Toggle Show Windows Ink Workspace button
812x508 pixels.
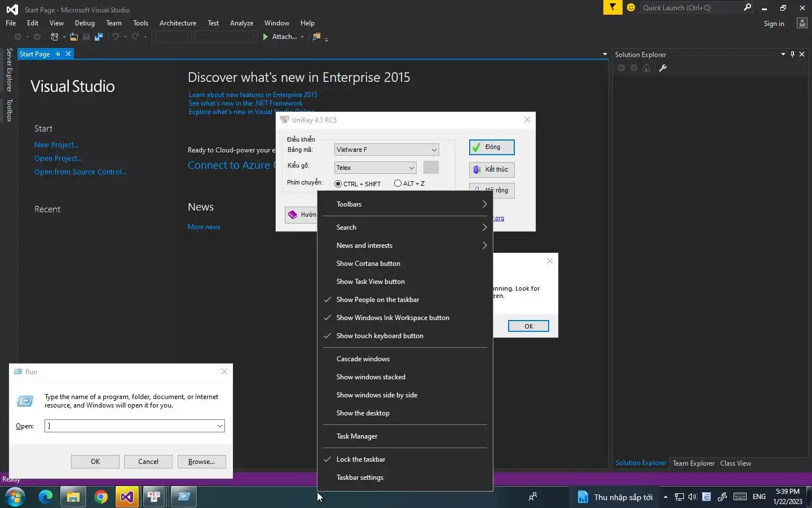(x=405, y=318)
